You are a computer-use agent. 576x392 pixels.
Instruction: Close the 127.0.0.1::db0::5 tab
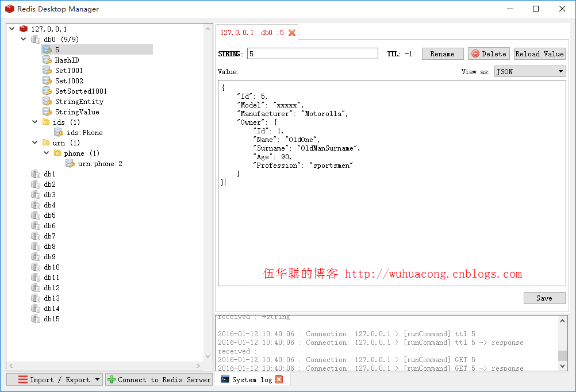(292, 33)
